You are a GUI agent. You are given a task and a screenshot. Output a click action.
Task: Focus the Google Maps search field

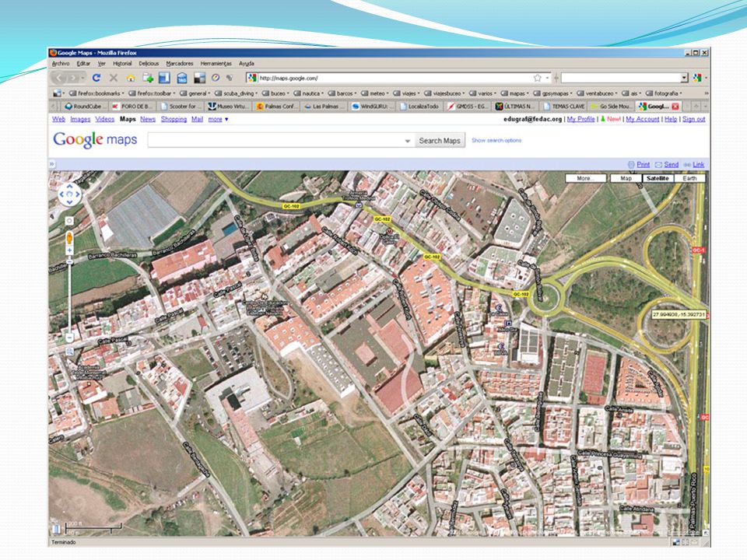[x=275, y=141]
